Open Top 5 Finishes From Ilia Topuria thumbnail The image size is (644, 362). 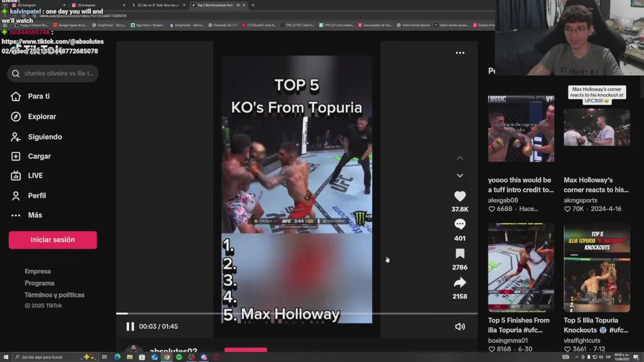(x=521, y=268)
